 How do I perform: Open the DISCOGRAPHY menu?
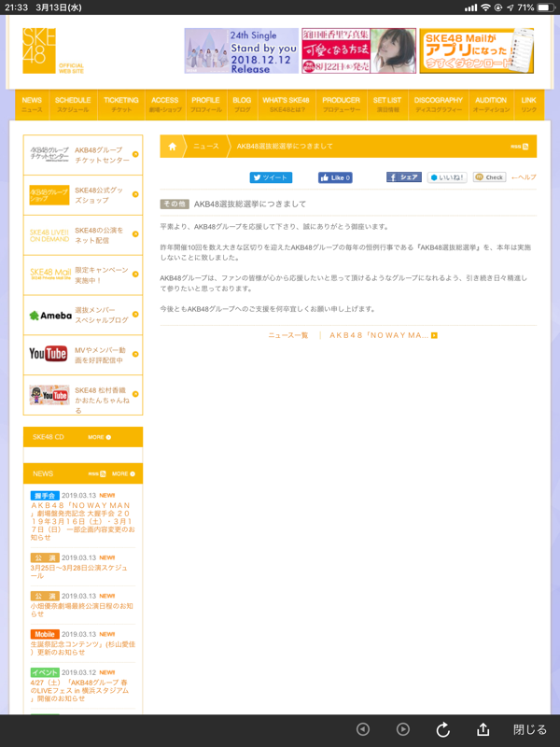click(x=438, y=105)
